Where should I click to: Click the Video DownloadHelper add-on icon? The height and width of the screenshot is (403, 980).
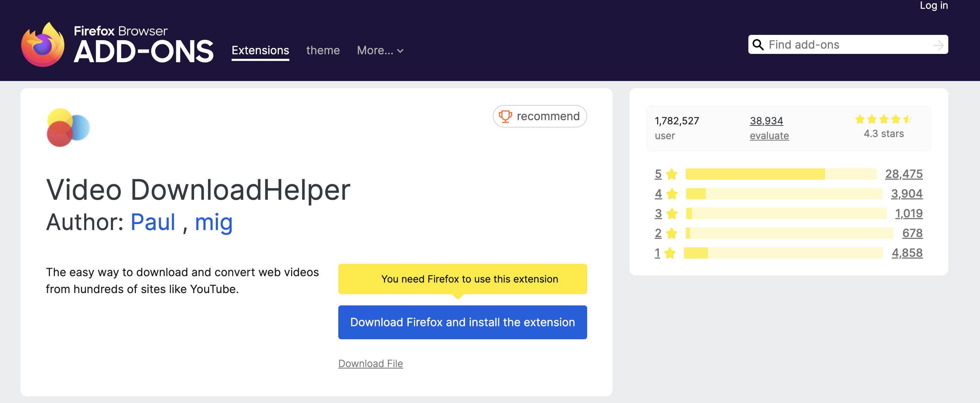point(68,128)
